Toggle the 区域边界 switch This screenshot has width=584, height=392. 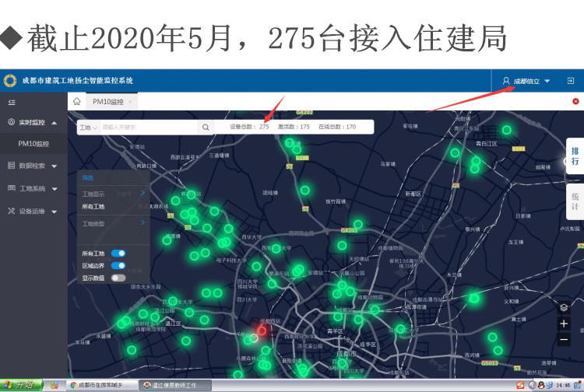pyautogui.click(x=118, y=265)
